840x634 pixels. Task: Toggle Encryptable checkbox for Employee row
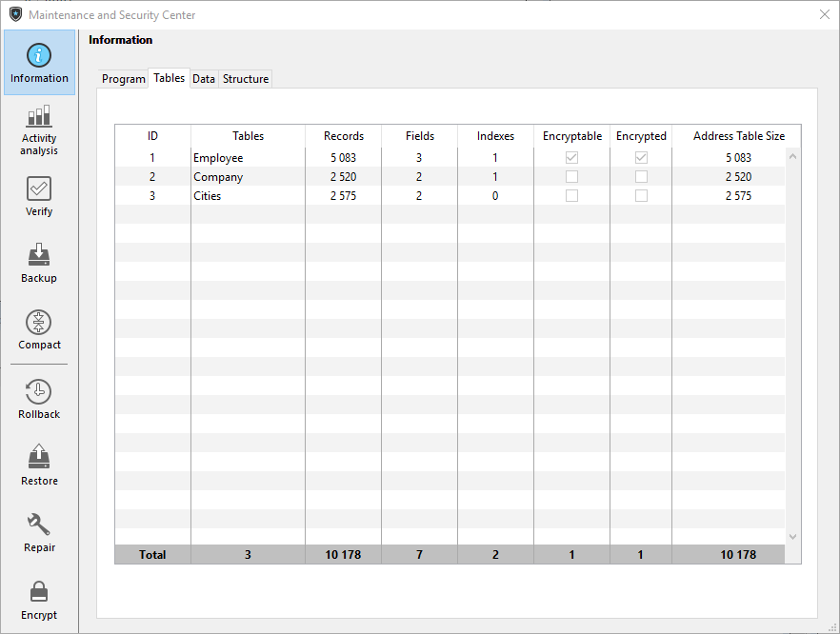coord(571,158)
